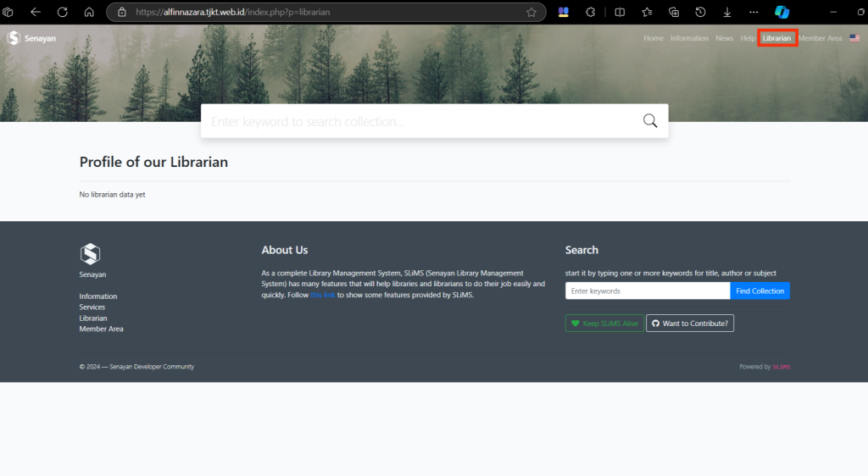The image size is (868, 476).
Task: Click the magnifier icon in collection search
Action: 650,121
